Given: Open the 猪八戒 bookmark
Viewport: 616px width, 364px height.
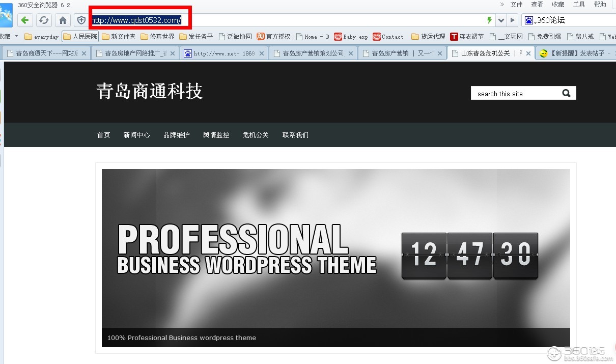Looking at the screenshot, I should point(580,37).
